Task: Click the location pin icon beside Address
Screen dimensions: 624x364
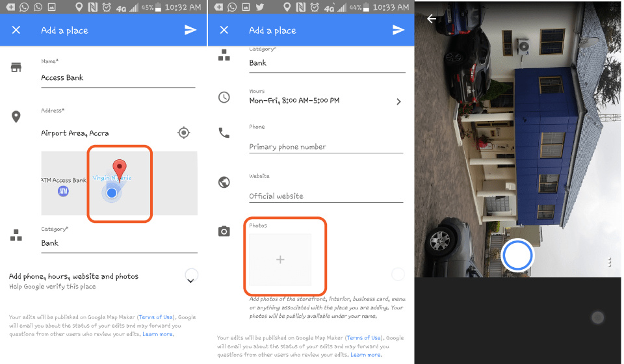Action: click(x=16, y=117)
